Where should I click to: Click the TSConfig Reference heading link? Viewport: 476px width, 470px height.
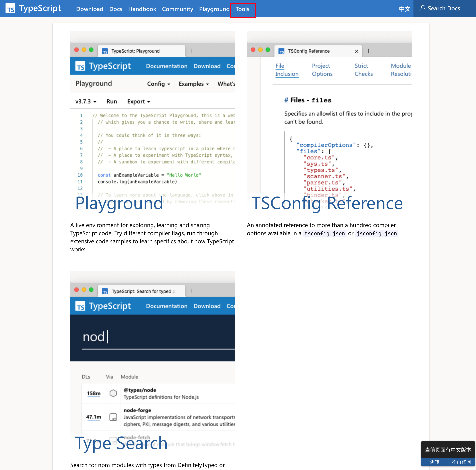click(327, 203)
